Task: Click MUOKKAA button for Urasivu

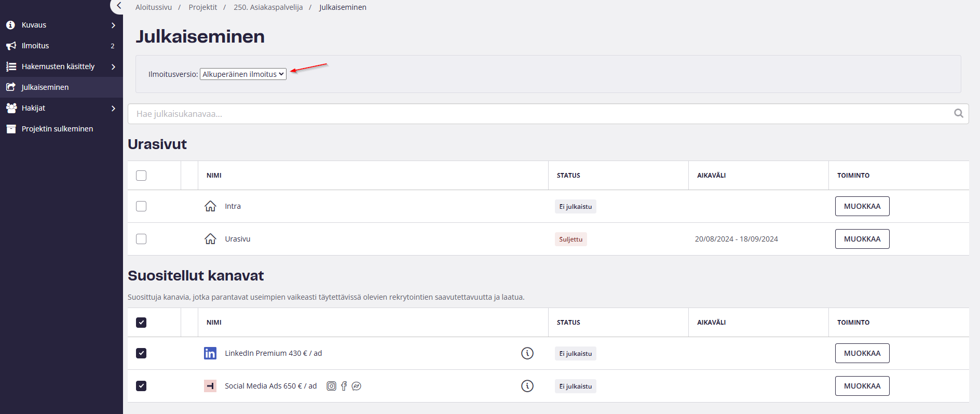Action: (x=862, y=239)
